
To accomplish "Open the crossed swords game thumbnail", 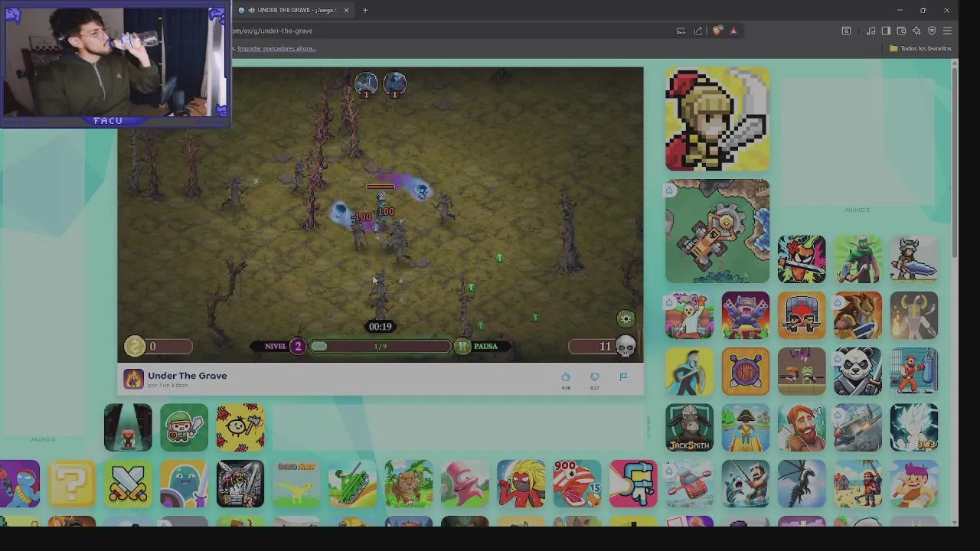I will click(x=128, y=484).
